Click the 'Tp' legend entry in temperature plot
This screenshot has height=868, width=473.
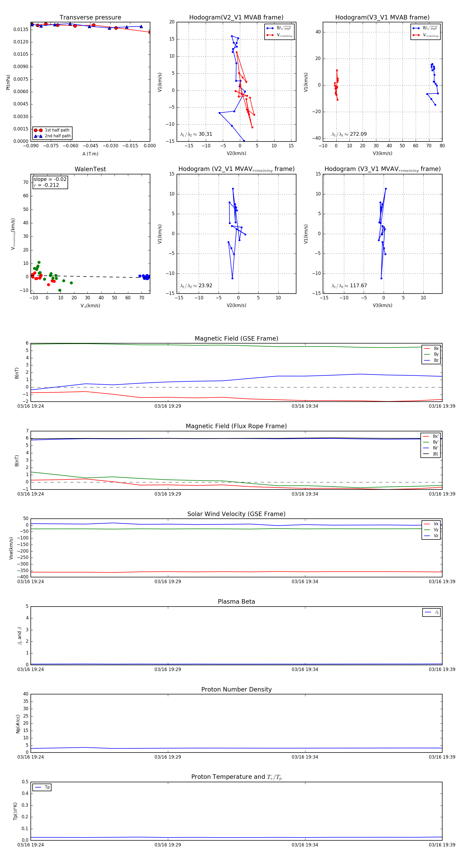coord(42,787)
